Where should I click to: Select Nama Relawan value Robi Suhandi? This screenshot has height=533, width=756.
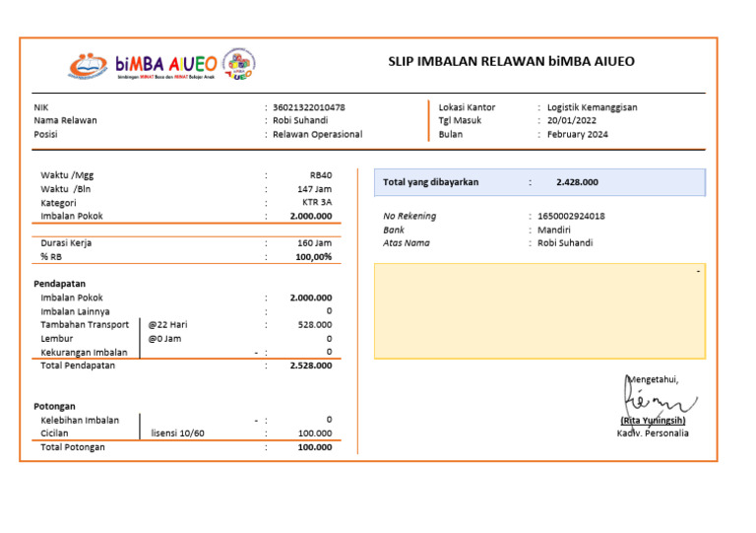coord(300,120)
